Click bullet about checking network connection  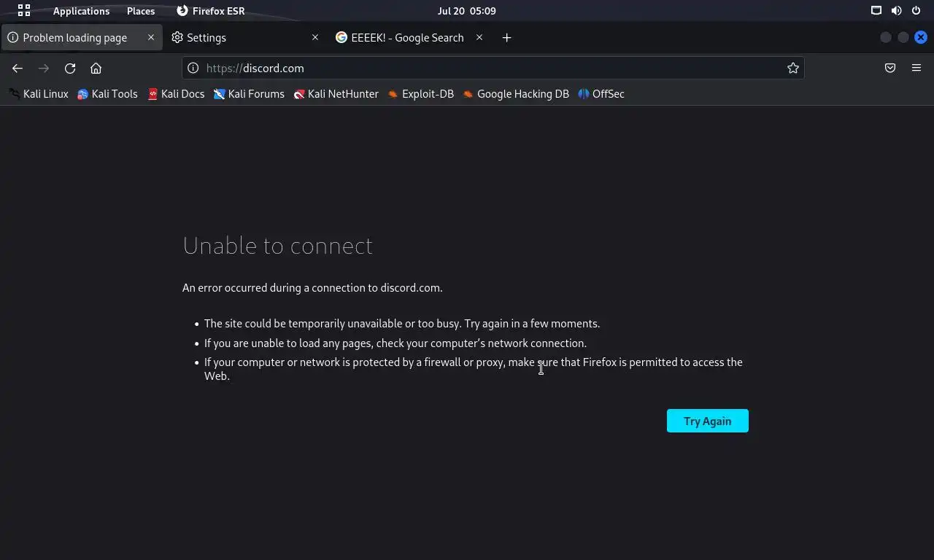point(395,343)
